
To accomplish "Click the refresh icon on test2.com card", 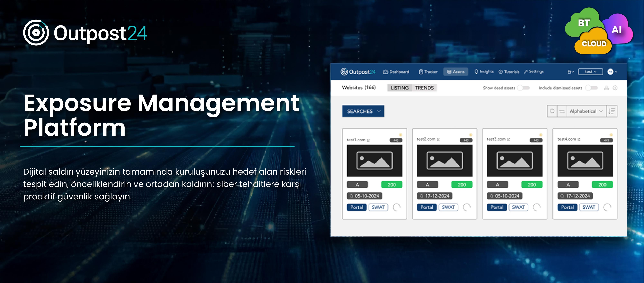I will [467, 207].
